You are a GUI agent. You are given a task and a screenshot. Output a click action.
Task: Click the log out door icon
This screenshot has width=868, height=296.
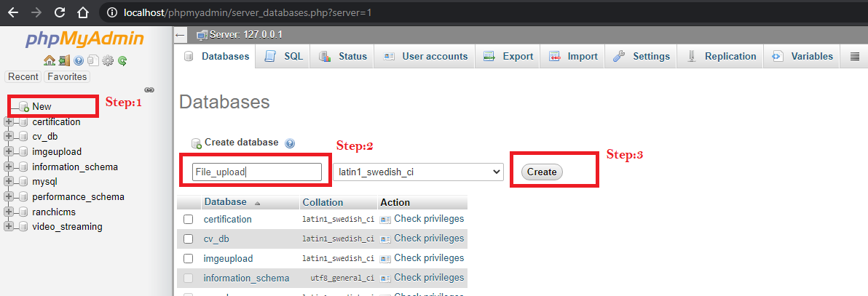(64, 60)
